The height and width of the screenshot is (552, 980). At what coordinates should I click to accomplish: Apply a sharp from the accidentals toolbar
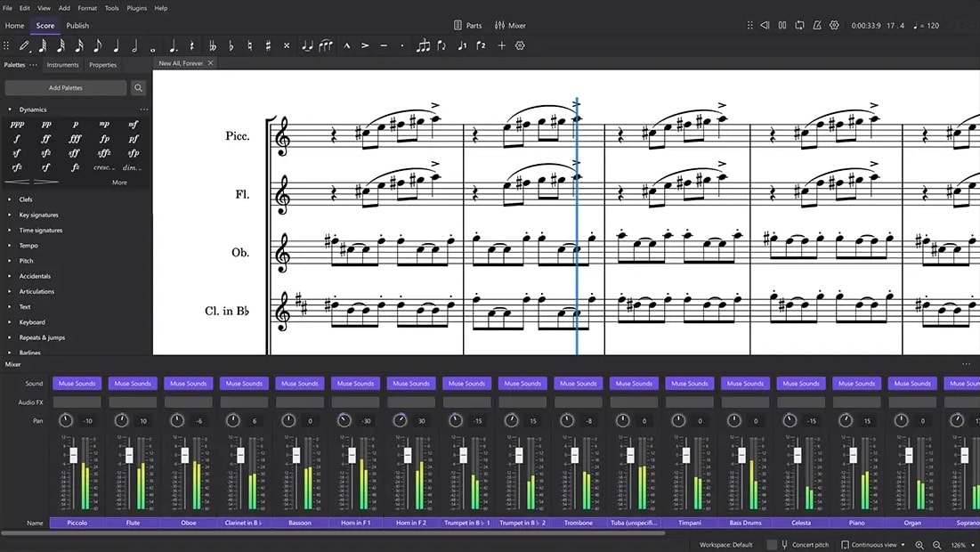pyautogui.click(x=268, y=45)
